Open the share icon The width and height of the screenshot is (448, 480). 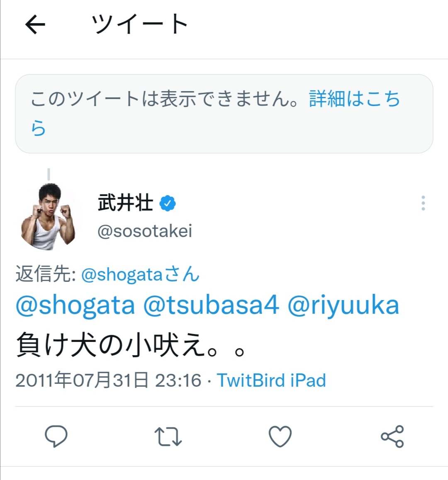[x=392, y=436]
